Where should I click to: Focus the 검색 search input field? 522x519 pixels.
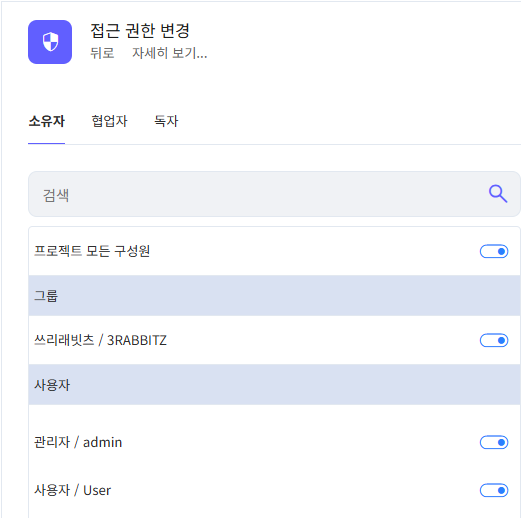(x=274, y=194)
